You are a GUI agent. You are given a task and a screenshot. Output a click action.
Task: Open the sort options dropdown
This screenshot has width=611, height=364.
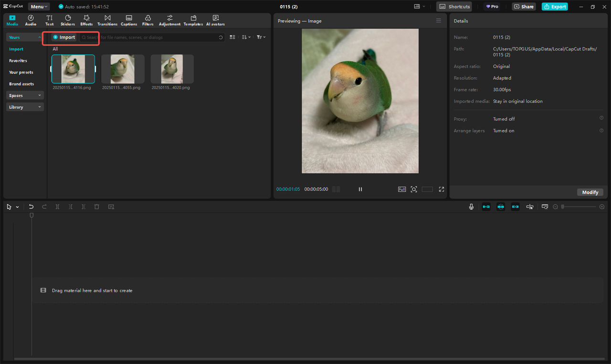pos(246,37)
